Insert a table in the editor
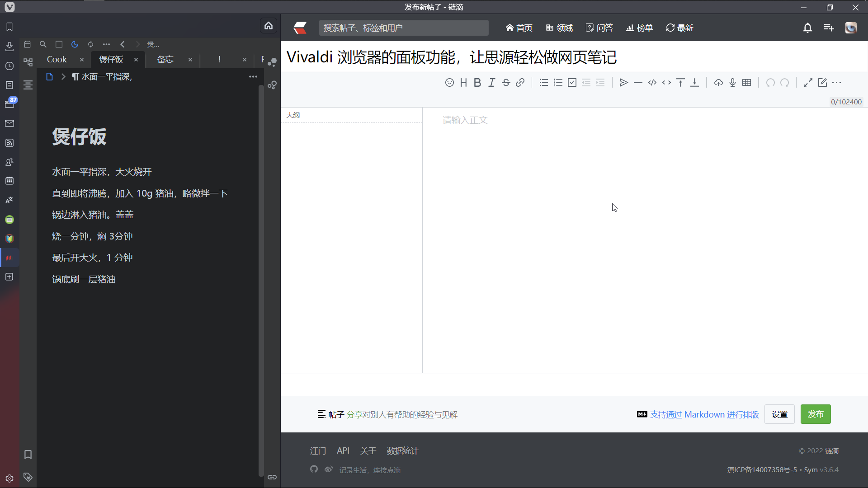 point(747,83)
